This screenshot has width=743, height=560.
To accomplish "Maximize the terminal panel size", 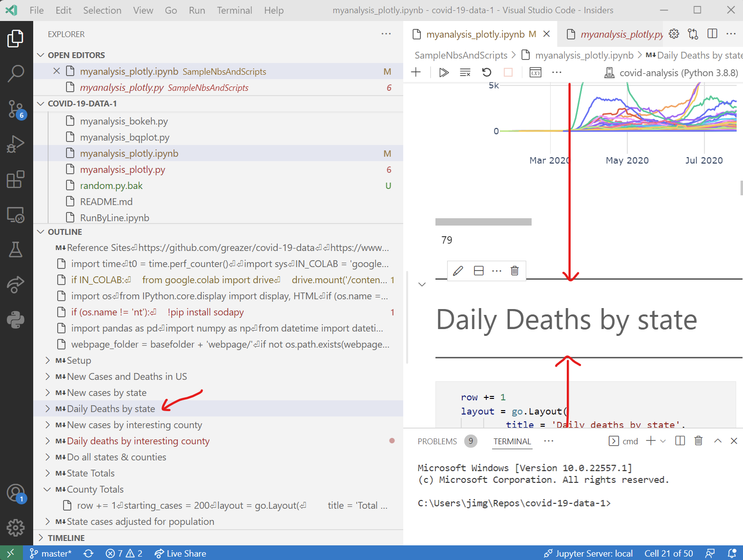I will [718, 441].
